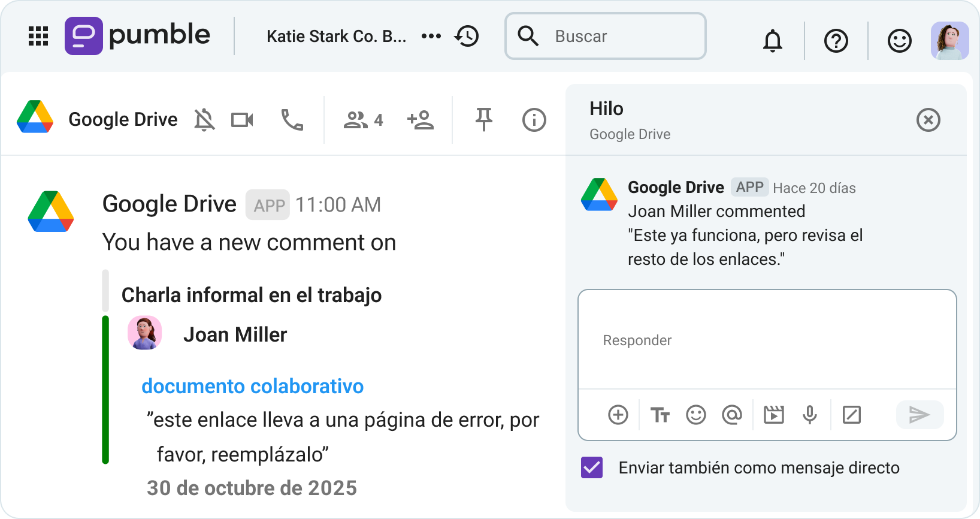Open Joan Miller's avatar

point(145,333)
